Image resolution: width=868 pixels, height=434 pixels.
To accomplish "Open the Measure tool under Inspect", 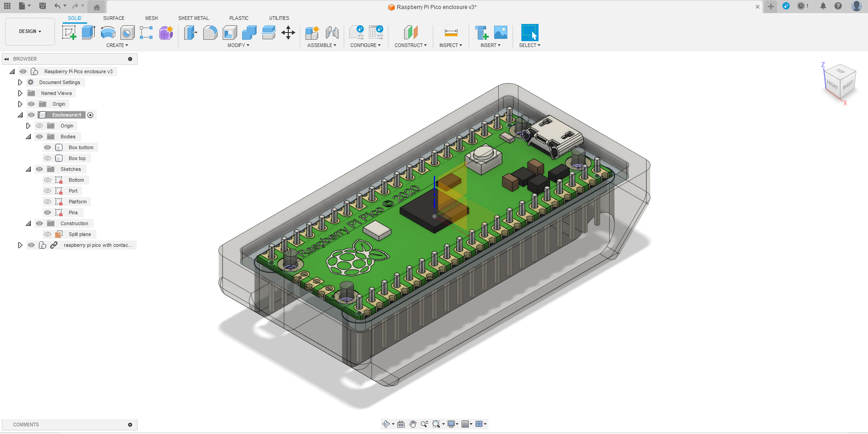I will (x=451, y=33).
